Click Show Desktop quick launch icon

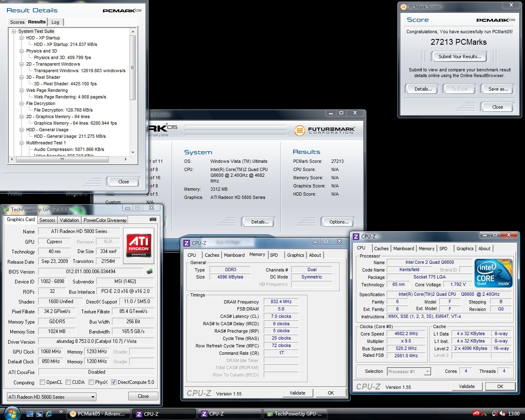tap(30, 414)
